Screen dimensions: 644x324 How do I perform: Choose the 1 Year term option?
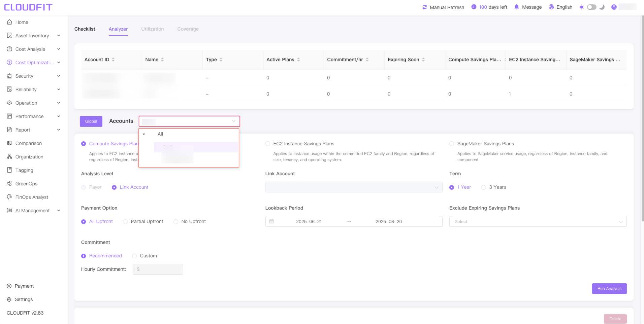(452, 187)
